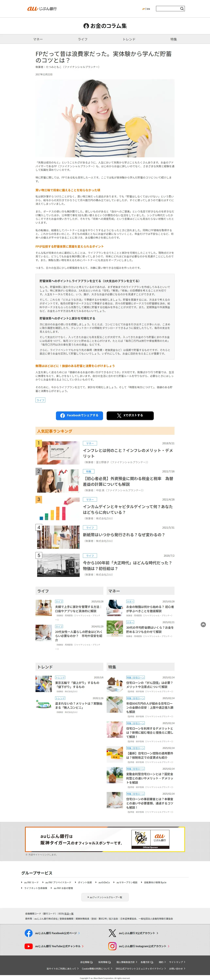Open the 夫婦で上手に家計を管理する方法 article

click(x=79, y=609)
